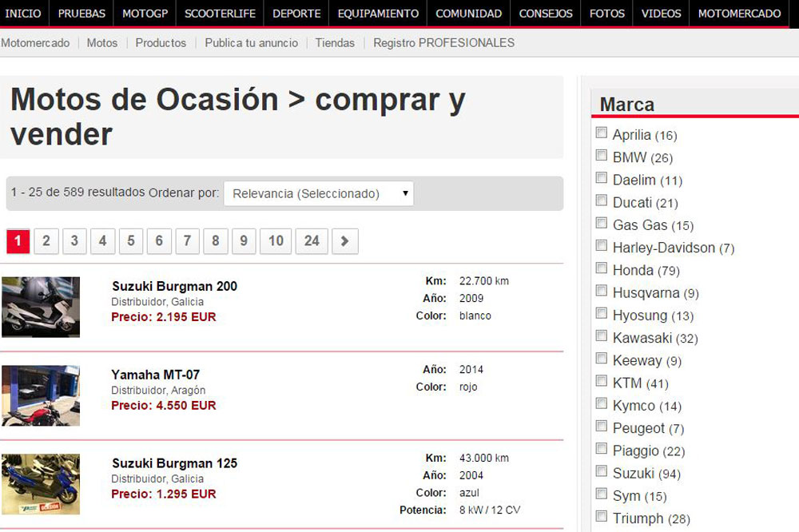Open the VIDEOS menu
This screenshot has width=799, height=532.
pyautogui.click(x=661, y=14)
